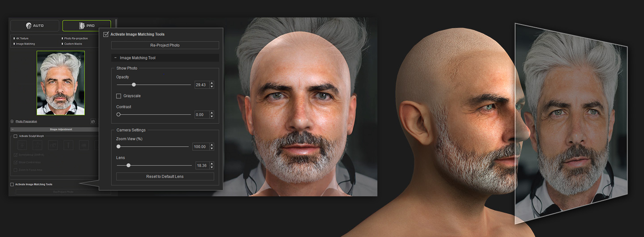Click the 4K Texture feature label
644x237 pixels.
point(22,38)
